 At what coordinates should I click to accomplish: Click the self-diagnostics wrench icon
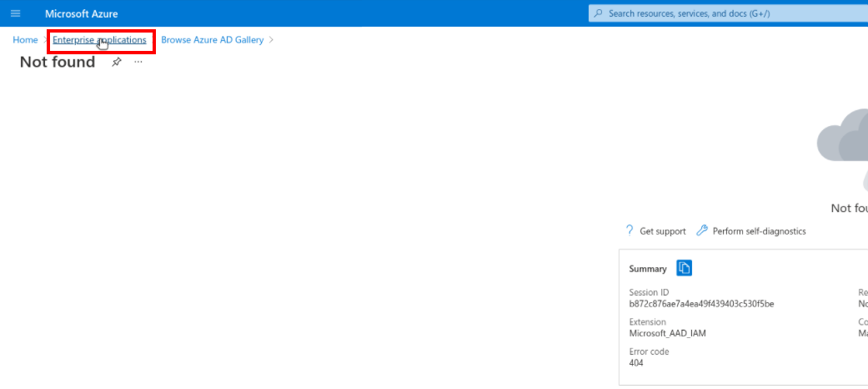coord(702,230)
